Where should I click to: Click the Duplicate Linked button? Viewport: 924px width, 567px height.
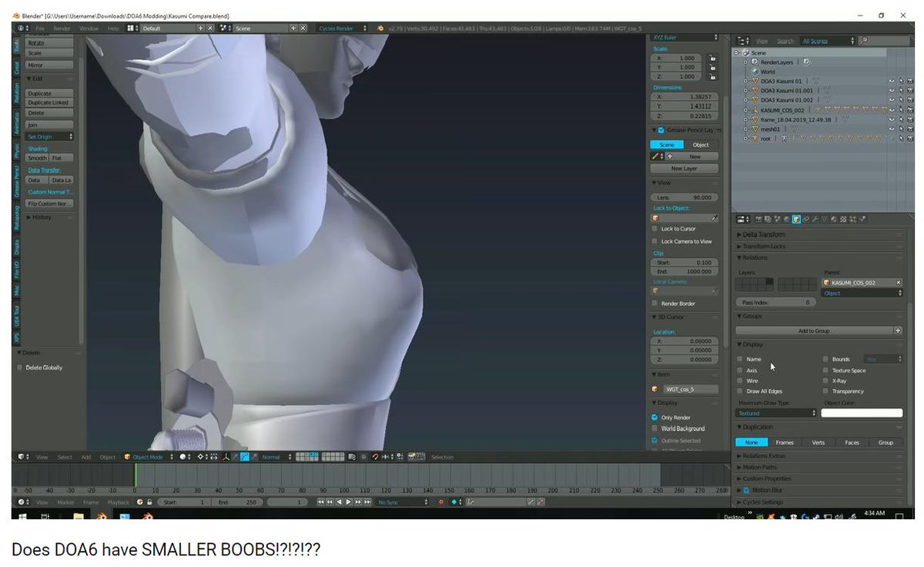pos(49,102)
